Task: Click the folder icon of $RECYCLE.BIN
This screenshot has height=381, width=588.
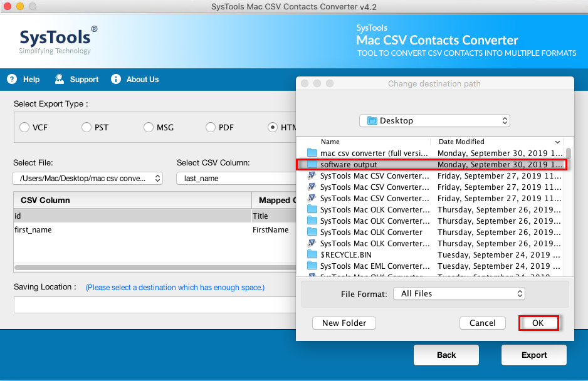Action: tap(312, 254)
